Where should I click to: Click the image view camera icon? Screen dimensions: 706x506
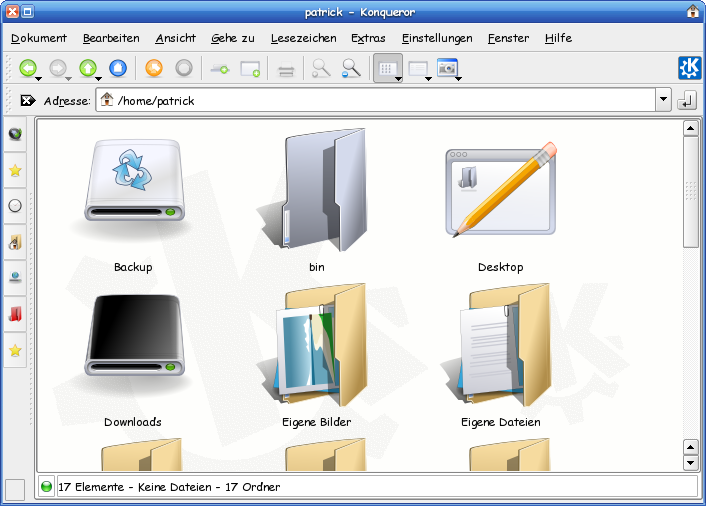447,68
